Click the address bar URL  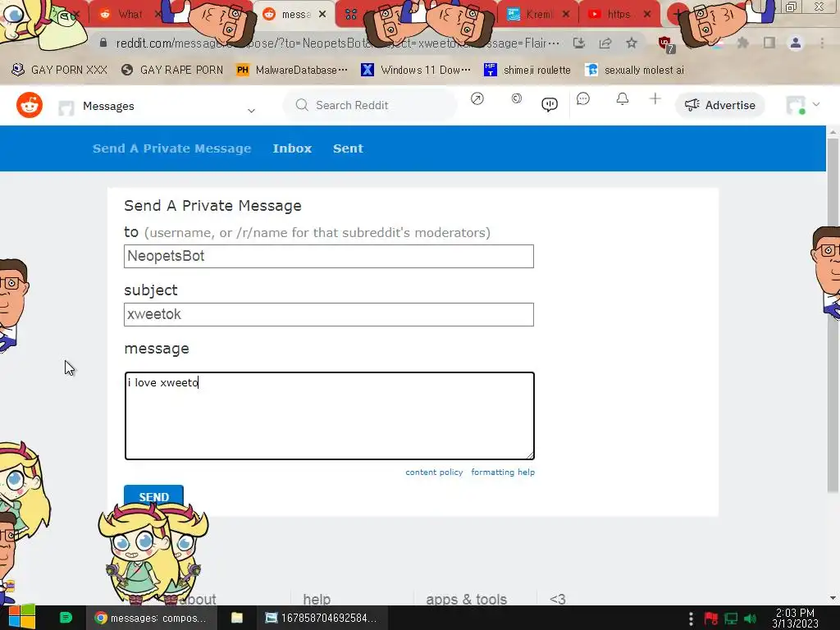[337, 43]
